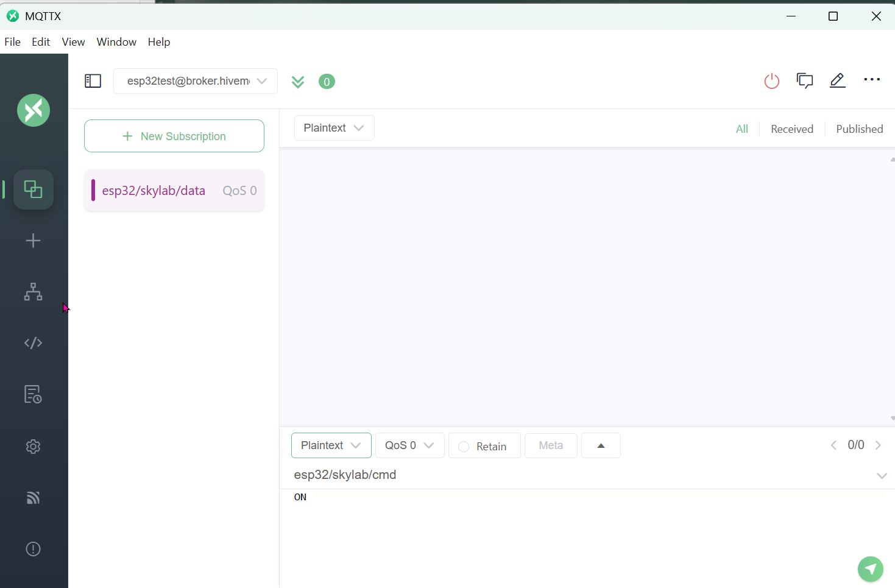The width and height of the screenshot is (895, 588).
Task: Open the Log page icon
Action: tap(34, 394)
